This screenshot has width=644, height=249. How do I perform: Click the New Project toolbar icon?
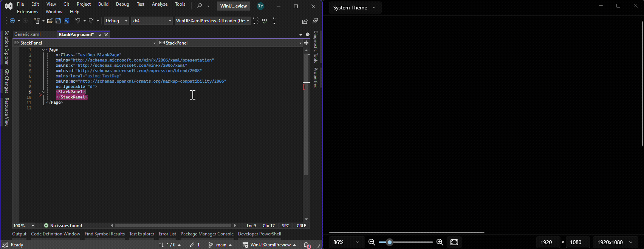click(37, 21)
